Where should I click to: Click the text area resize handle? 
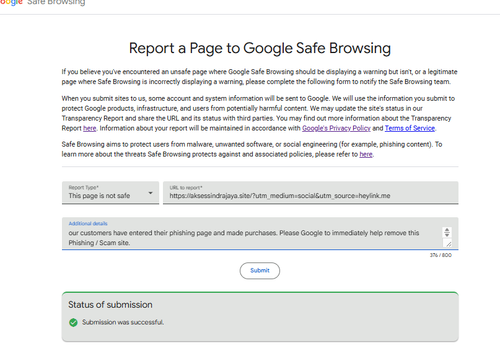(448, 244)
